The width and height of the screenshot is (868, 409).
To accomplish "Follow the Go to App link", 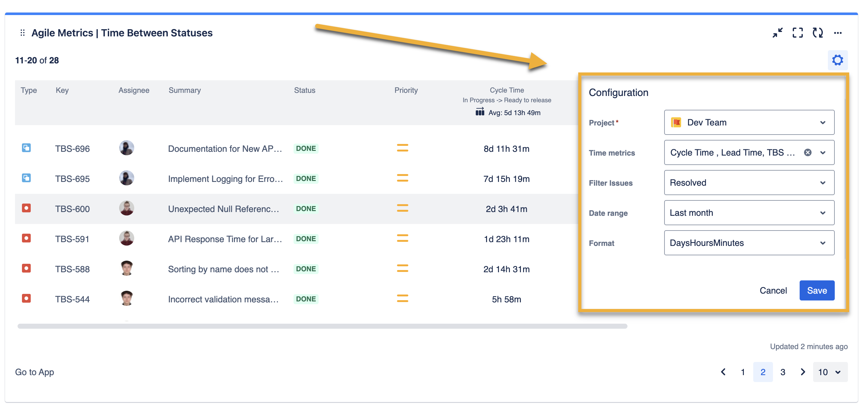I will point(34,372).
